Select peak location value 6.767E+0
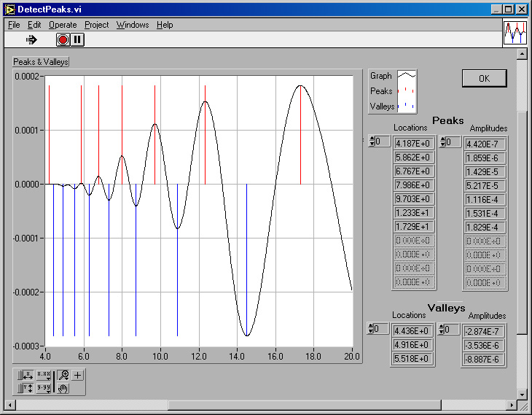This screenshot has width=532, height=415. pyautogui.click(x=414, y=171)
